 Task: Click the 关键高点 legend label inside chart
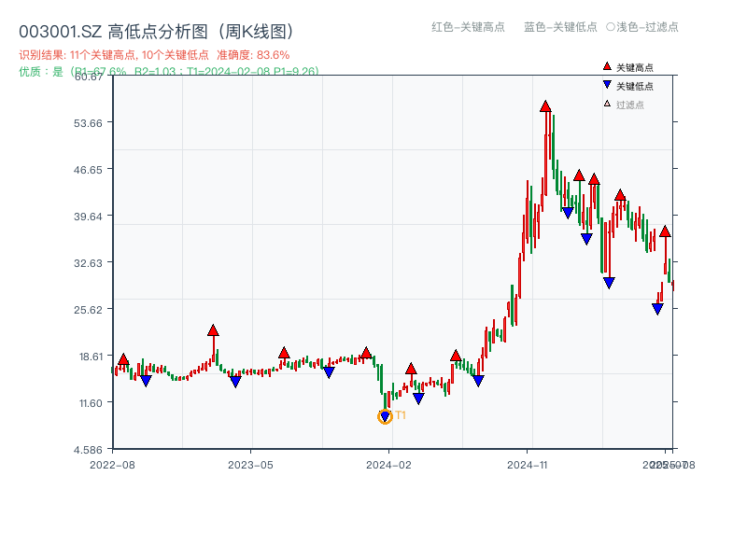tap(635, 67)
